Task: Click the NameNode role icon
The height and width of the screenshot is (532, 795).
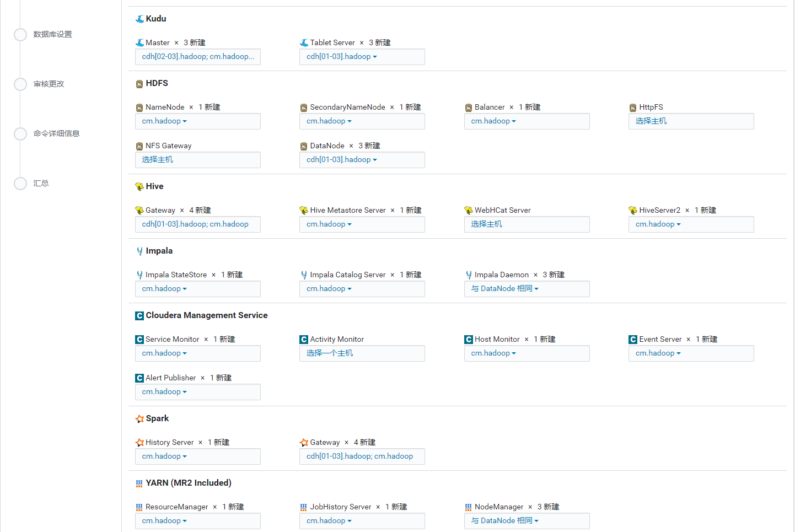Action: pos(139,108)
